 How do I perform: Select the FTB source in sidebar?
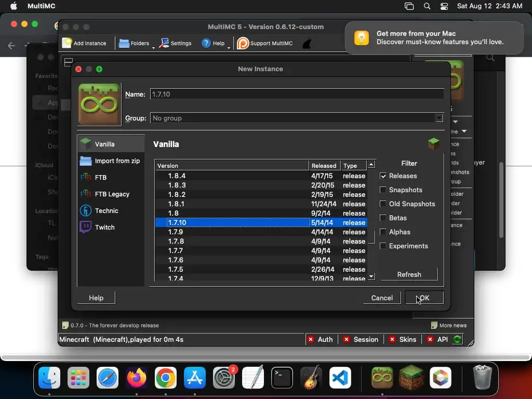(x=111, y=178)
